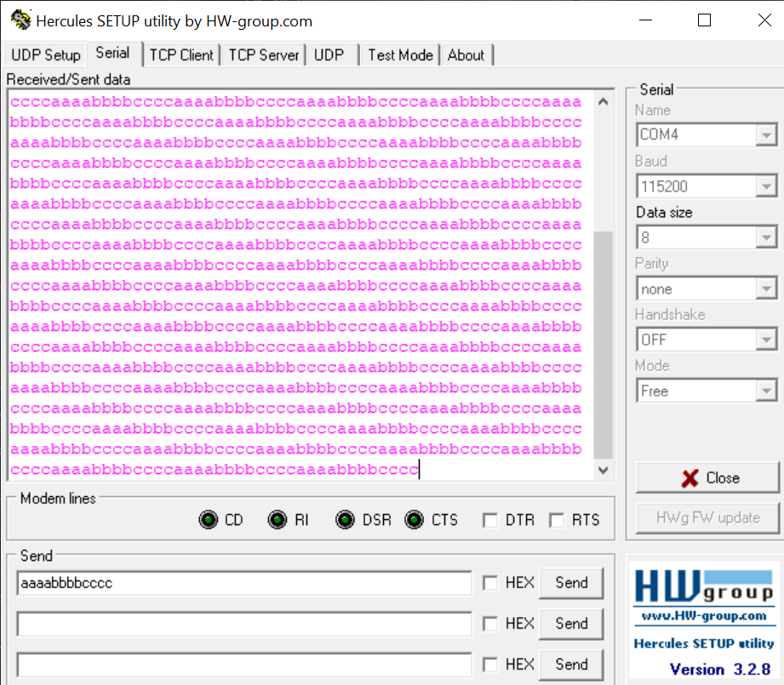The width and height of the screenshot is (784, 685).
Task: Switch to the Test Mode tab
Action: (399, 54)
